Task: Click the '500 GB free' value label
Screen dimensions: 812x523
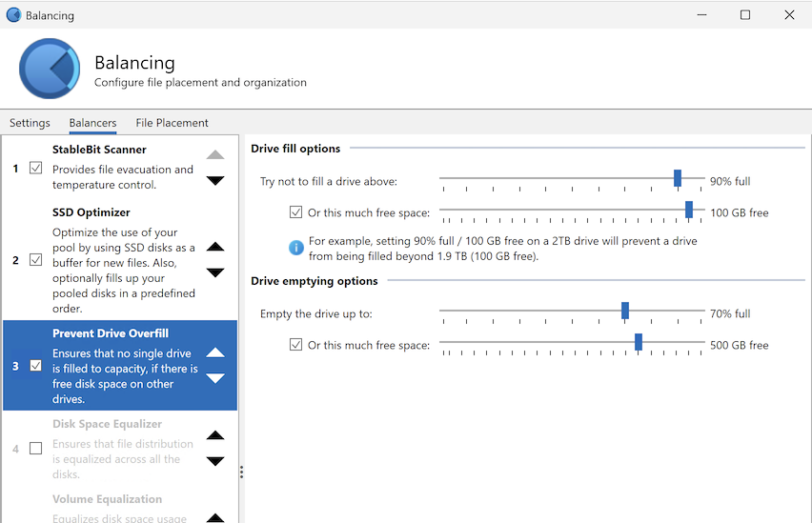Action: tap(739, 346)
